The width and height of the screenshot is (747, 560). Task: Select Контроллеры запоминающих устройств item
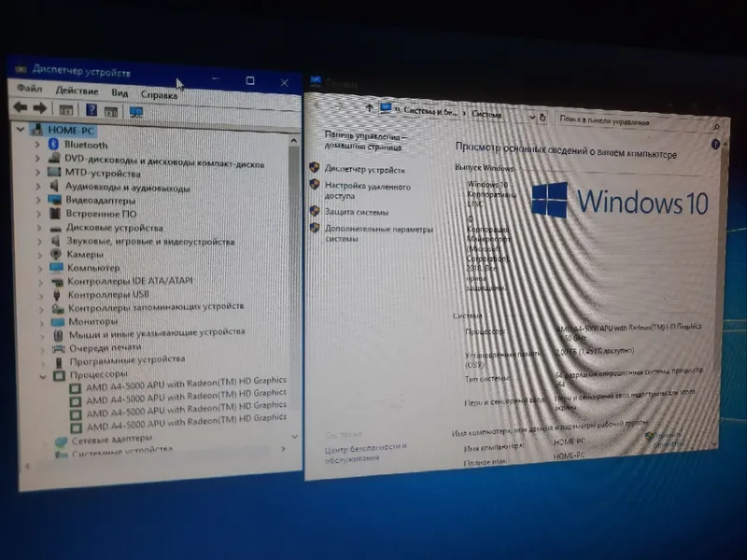(x=156, y=307)
